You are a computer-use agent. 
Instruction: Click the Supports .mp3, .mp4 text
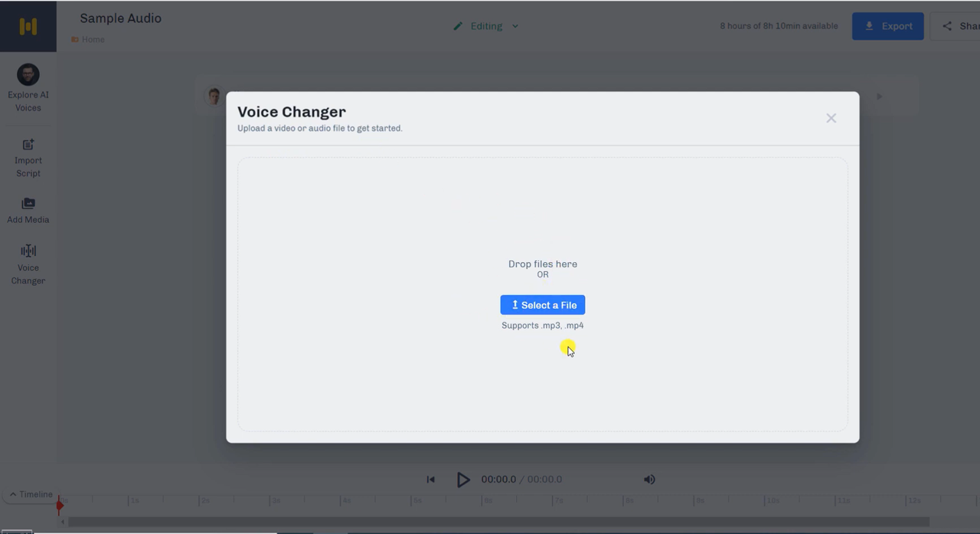pos(543,326)
